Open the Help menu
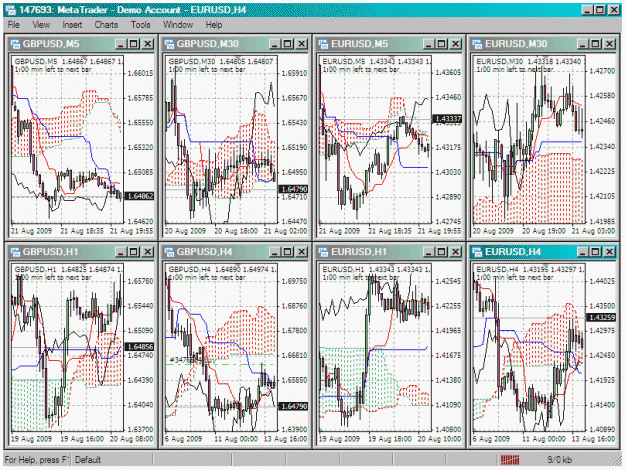Viewport: 625px width, 470px height. tap(214, 25)
